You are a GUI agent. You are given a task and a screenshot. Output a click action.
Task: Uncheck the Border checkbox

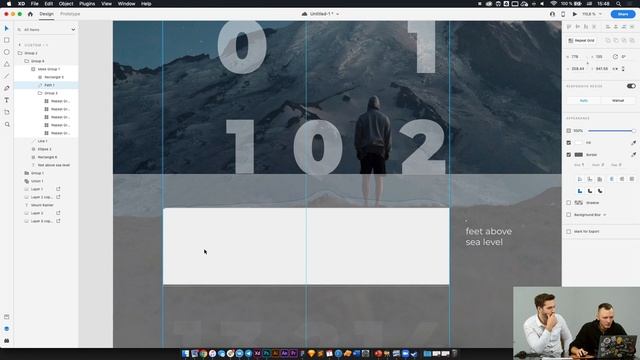click(569, 155)
